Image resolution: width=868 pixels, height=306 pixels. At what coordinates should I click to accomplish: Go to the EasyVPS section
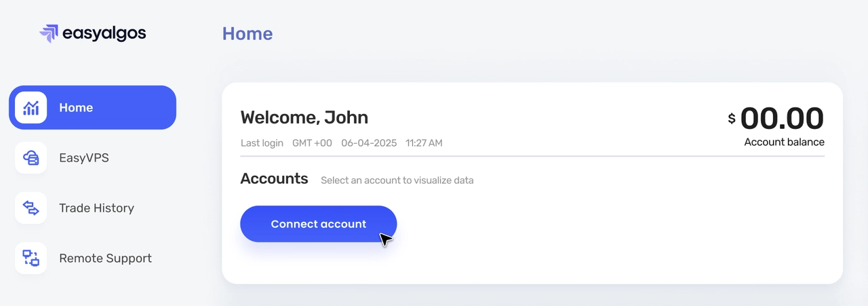click(x=84, y=158)
